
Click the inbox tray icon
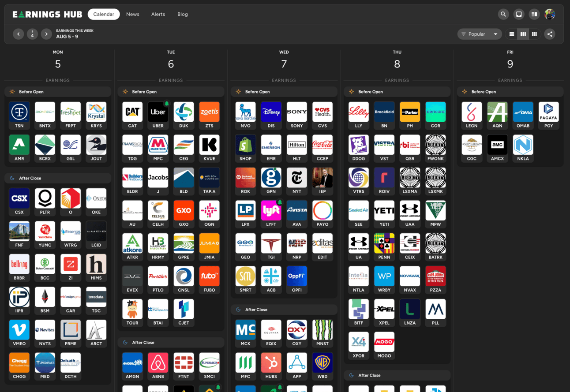[519, 14]
